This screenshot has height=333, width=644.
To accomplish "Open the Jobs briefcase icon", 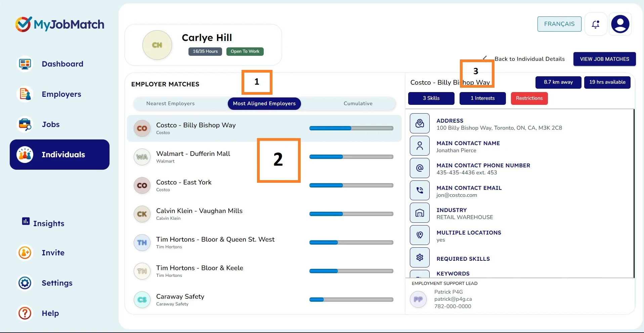I will [25, 124].
